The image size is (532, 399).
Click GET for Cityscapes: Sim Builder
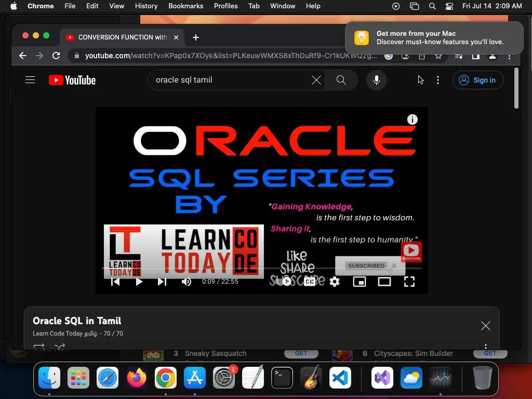490,353
